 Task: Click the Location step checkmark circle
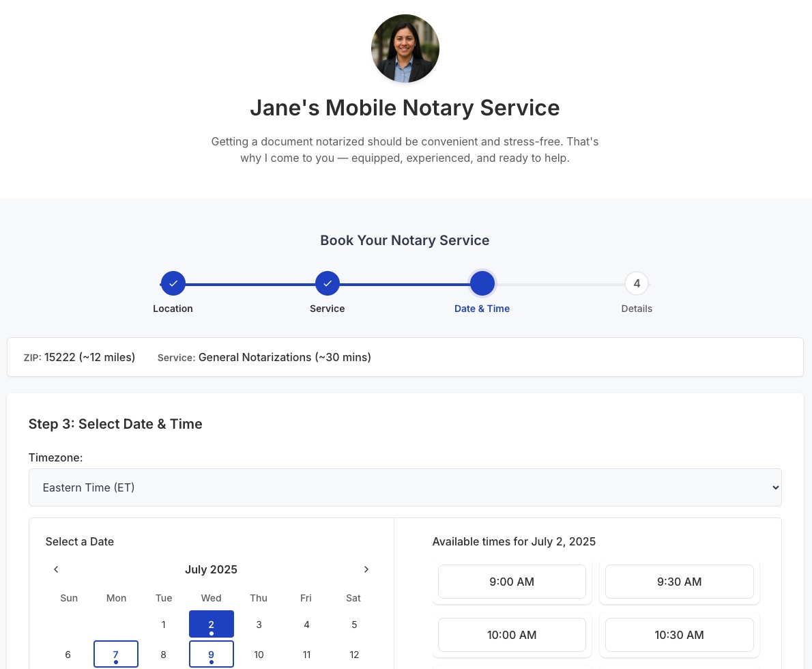(x=173, y=283)
